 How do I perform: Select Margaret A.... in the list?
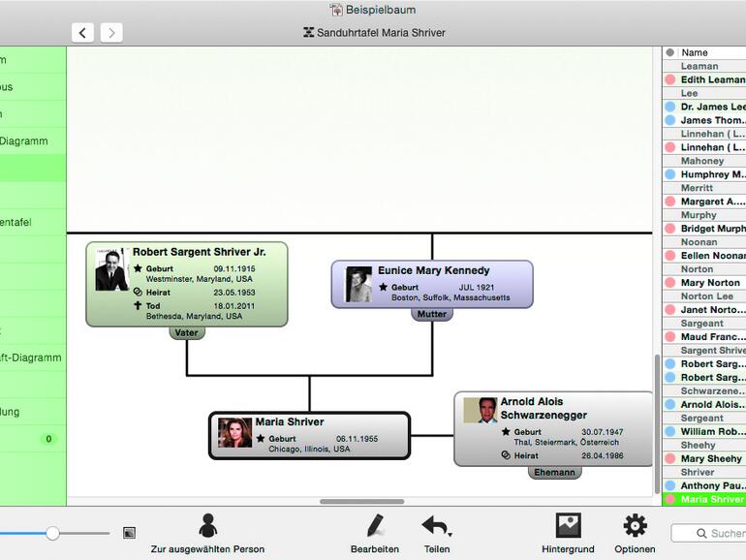(x=704, y=202)
